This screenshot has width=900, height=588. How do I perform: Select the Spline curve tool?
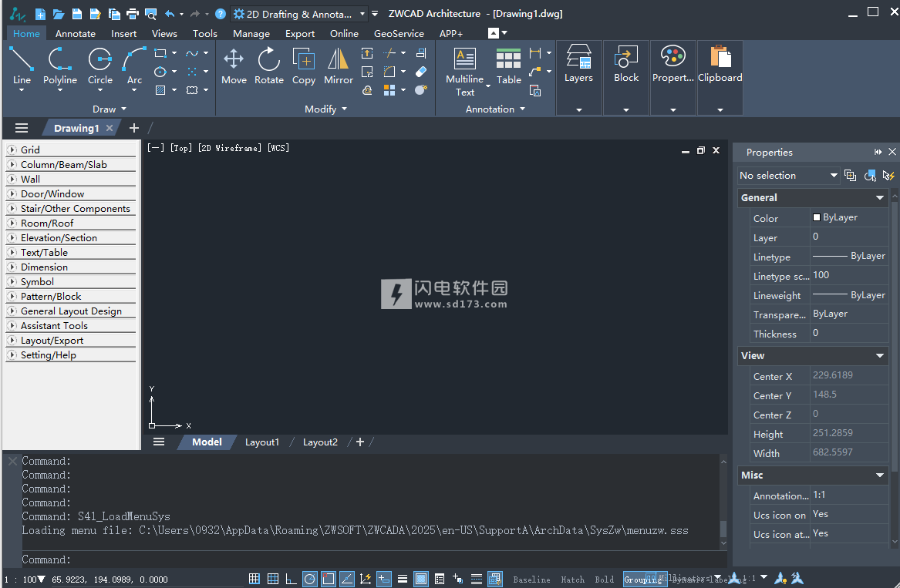point(192,53)
